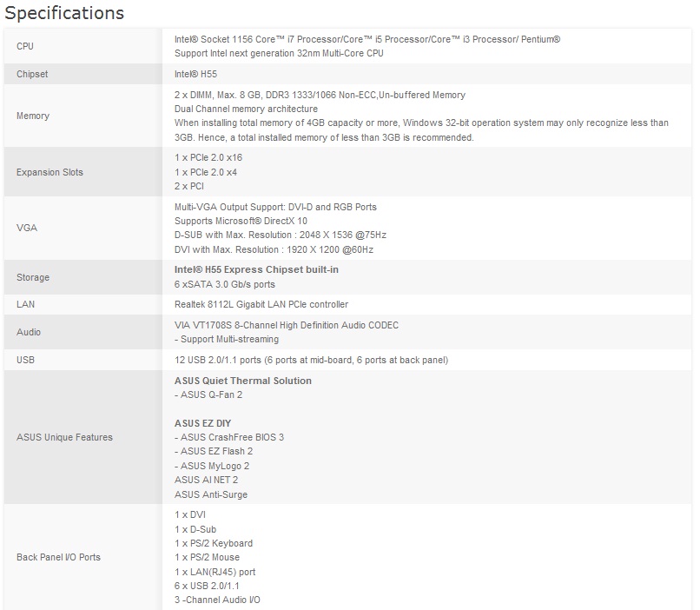Click the CPU row label
Image resolution: width=700 pixels, height=610 pixels.
(x=25, y=46)
